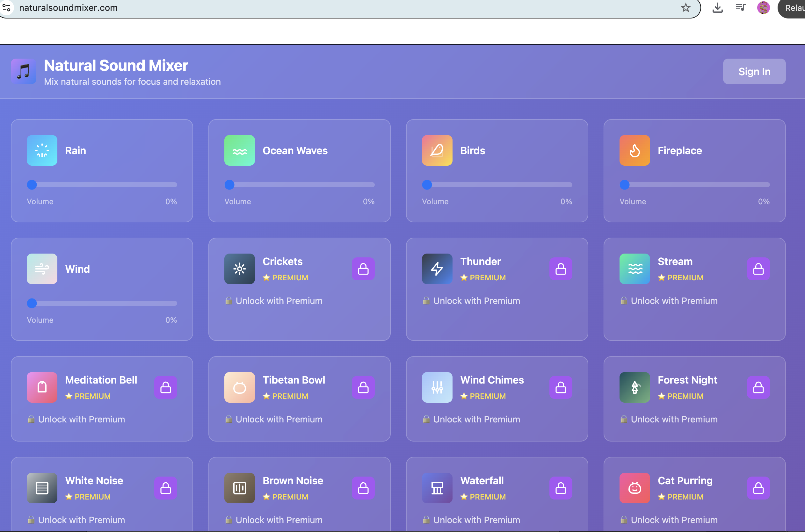Click the purple lock on Crickets
The height and width of the screenshot is (532, 805).
[363, 269]
